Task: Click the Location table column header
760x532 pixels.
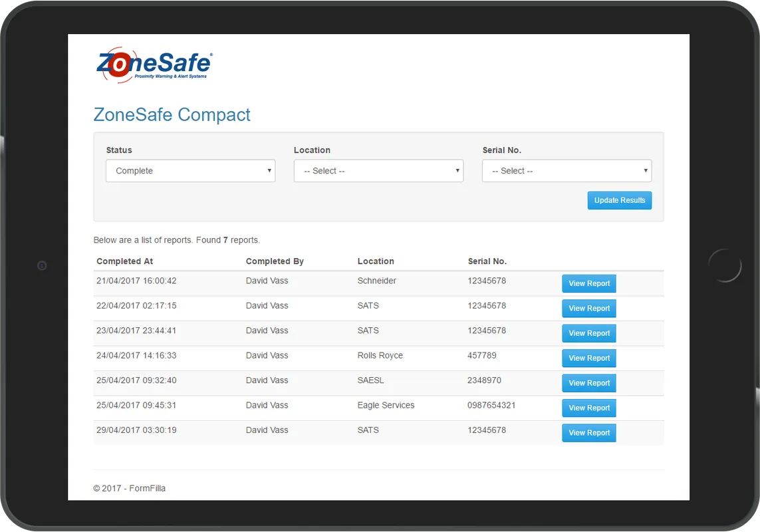Action: pyautogui.click(x=376, y=261)
